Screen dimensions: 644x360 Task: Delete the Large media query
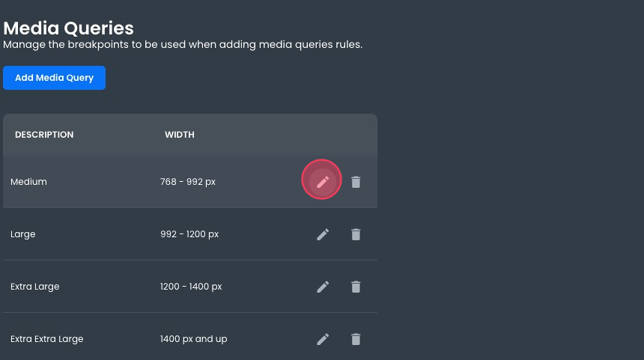coord(356,234)
